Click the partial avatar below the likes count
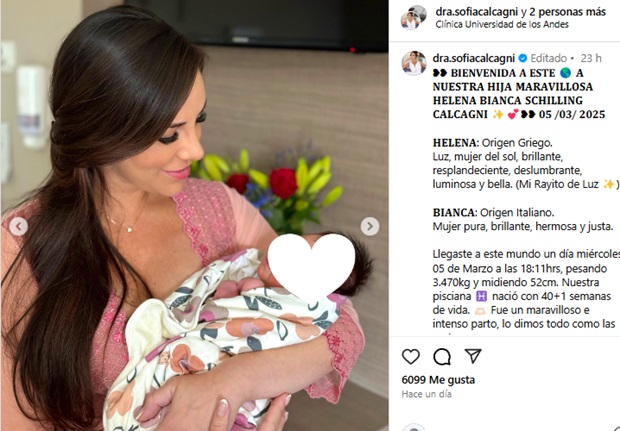The width and height of the screenshot is (620, 431). (414, 427)
